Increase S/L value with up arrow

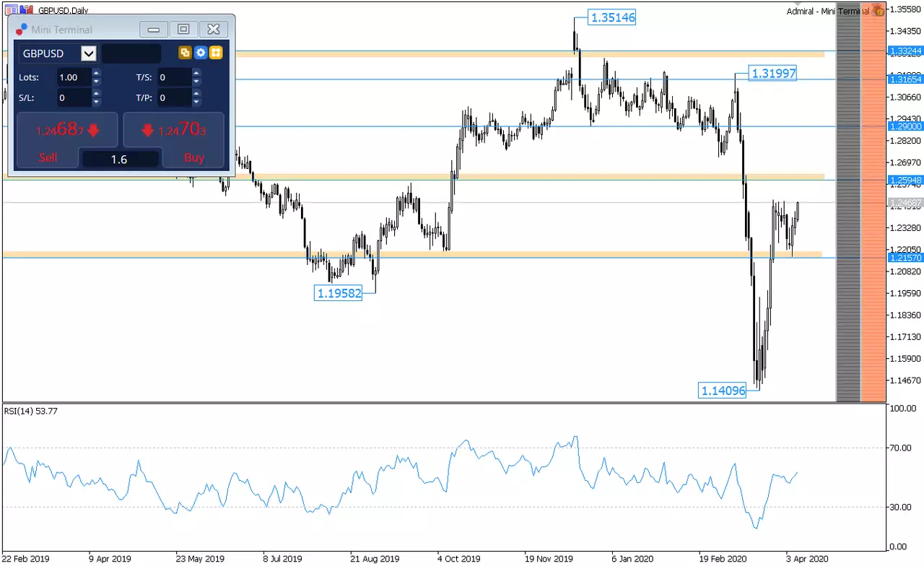pyautogui.click(x=97, y=93)
